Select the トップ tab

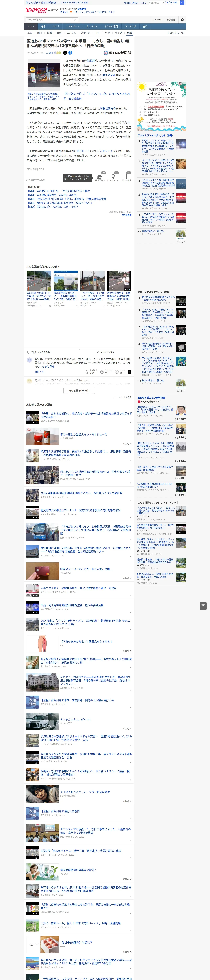click(31, 27)
